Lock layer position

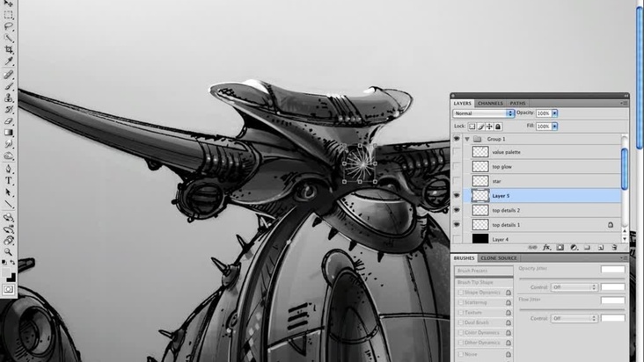point(489,127)
